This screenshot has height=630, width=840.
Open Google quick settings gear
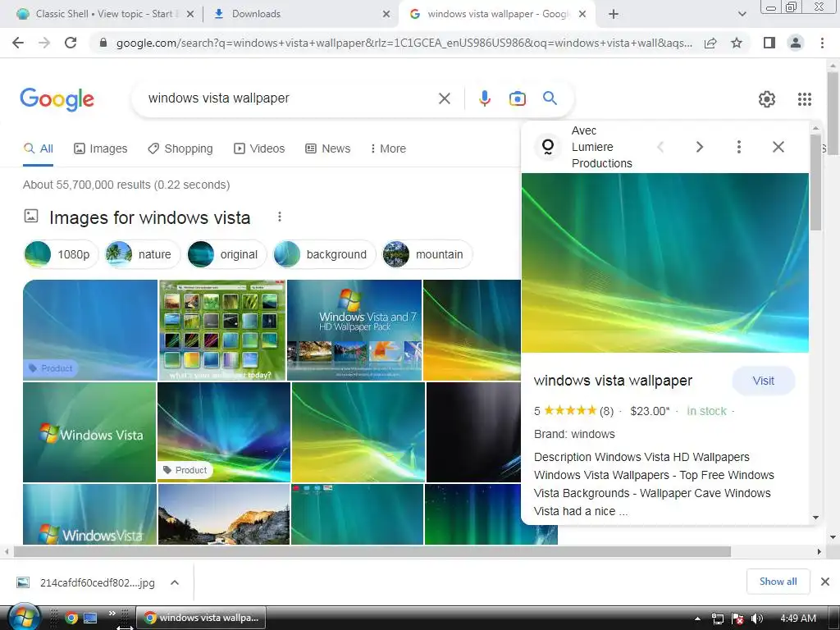767,99
